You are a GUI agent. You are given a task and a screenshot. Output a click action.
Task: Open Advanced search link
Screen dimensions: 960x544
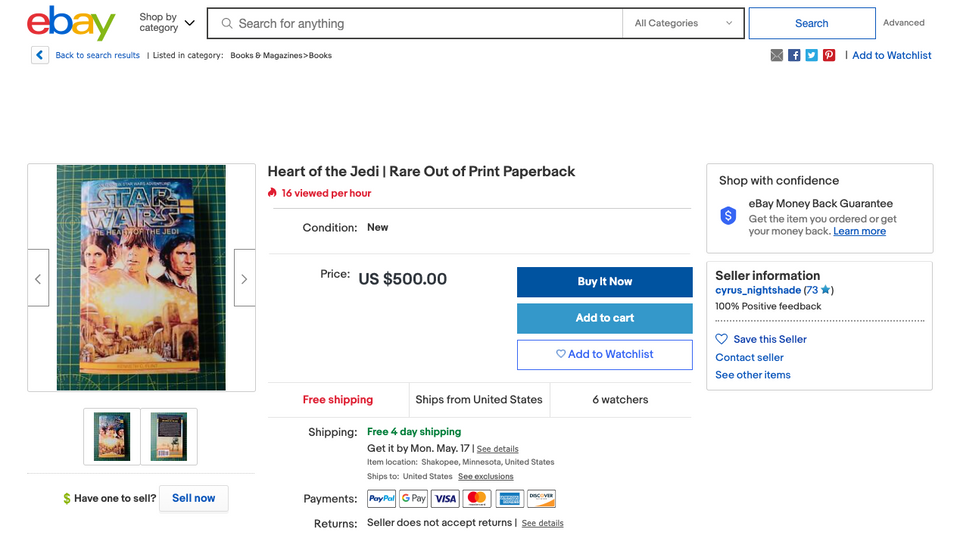coord(903,23)
